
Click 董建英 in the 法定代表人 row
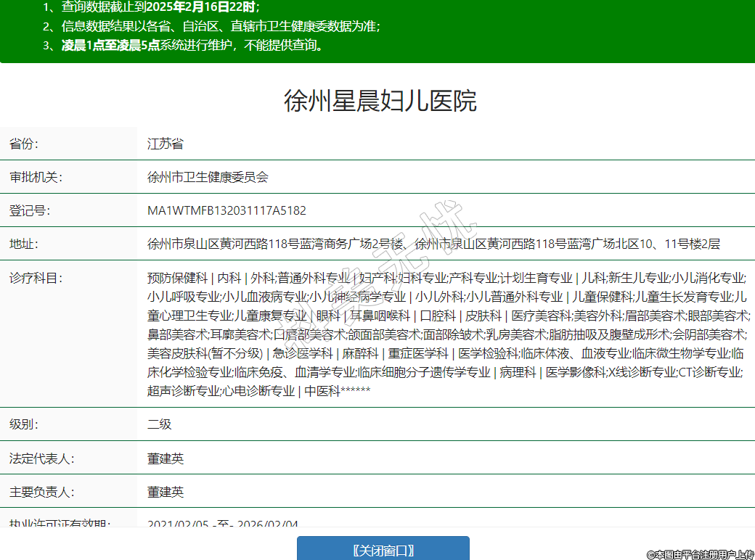(166, 458)
